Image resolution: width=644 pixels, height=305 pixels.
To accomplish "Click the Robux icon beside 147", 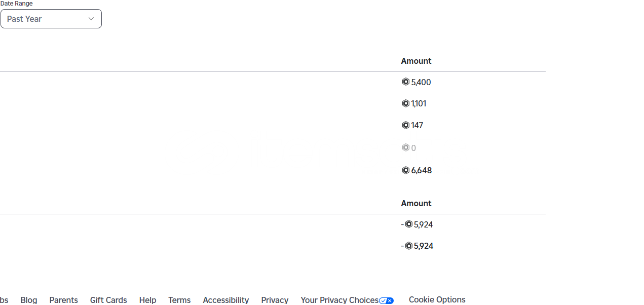I will [405, 125].
